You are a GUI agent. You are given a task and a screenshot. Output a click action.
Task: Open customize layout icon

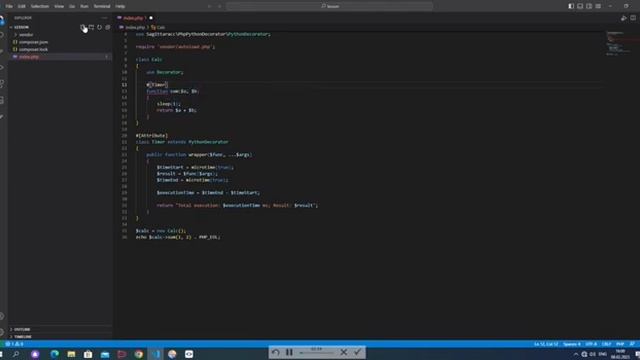[x=598, y=6]
